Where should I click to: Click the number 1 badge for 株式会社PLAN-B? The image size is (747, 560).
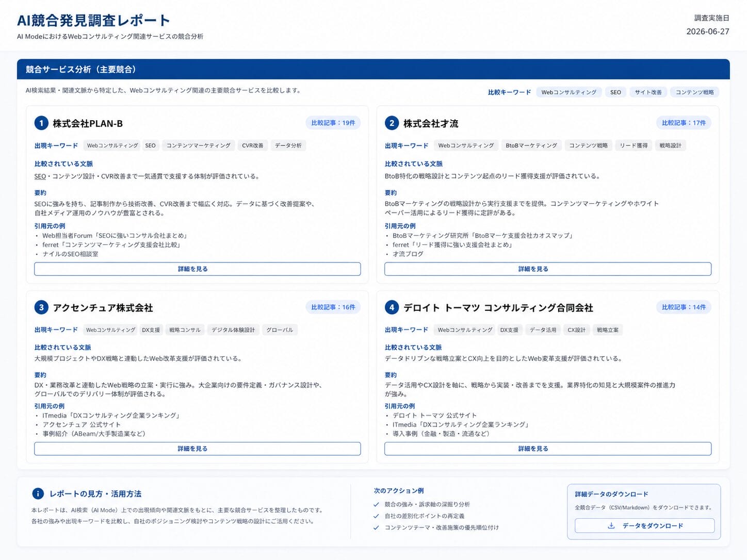point(41,123)
